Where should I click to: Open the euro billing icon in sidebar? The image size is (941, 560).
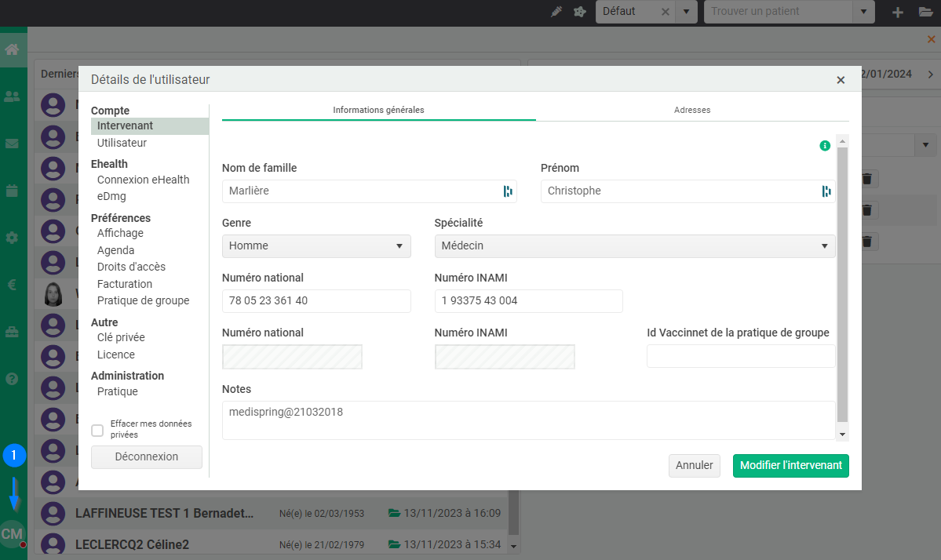12,285
